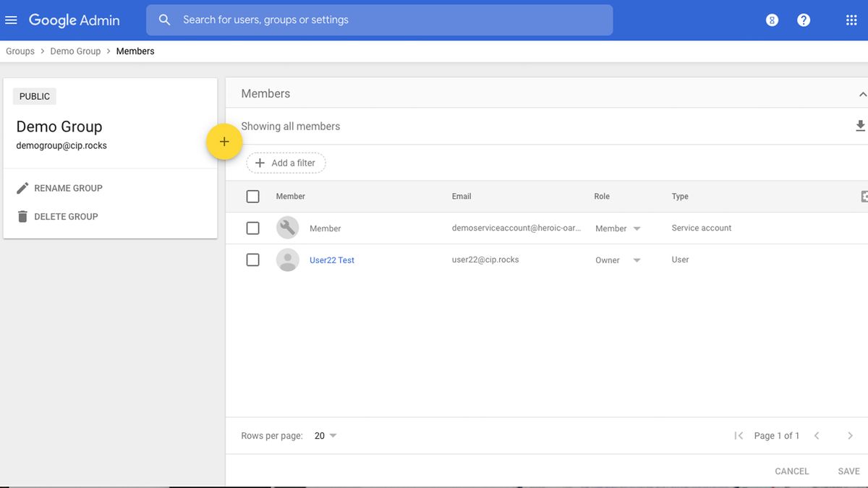Click the Rename Group pencil icon
This screenshot has height=488, width=868.
(22, 187)
